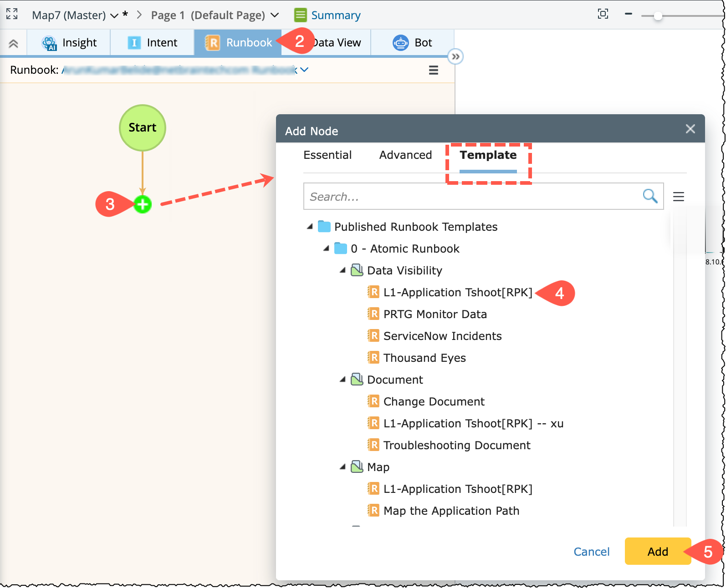This screenshot has width=726, height=588.
Task: Collapse the Data Visibility node
Action: (343, 270)
